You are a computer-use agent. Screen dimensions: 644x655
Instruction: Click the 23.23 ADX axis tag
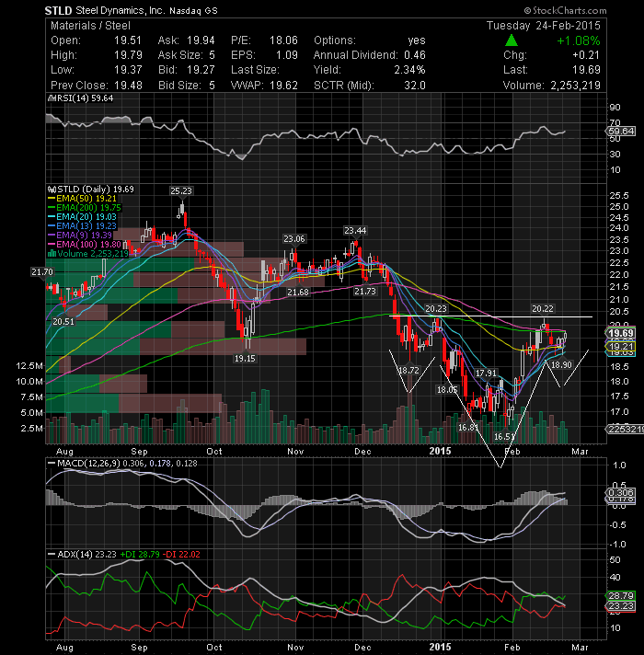[x=621, y=605]
